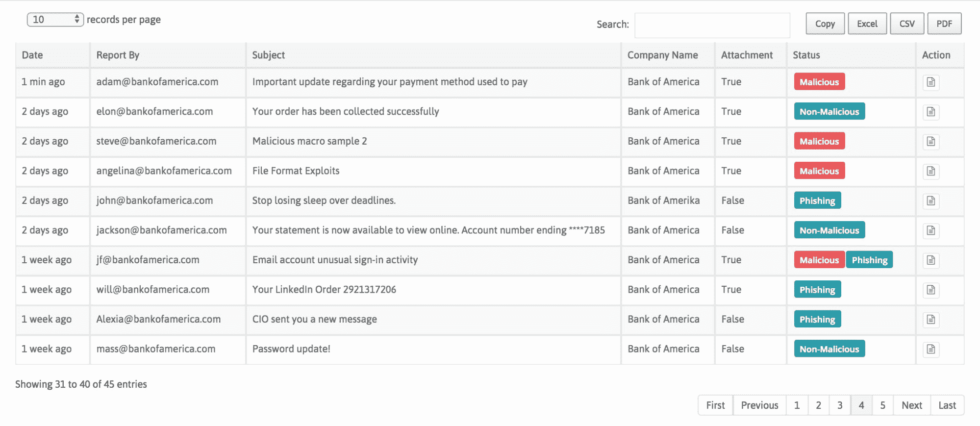Open report document icon for jackson@bankofamerica.com row
The width and height of the screenshot is (980, 426).
pos(930,230)
